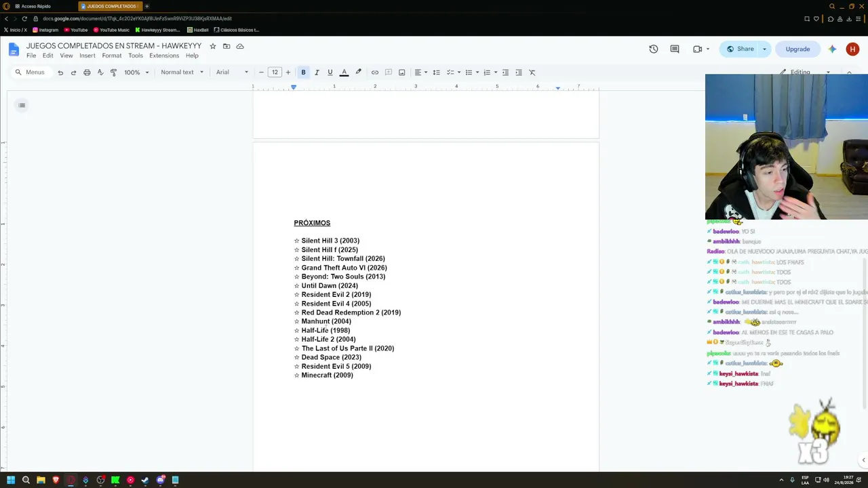Clear text formatting
This screenshot has height=488, width=868.
532,73
